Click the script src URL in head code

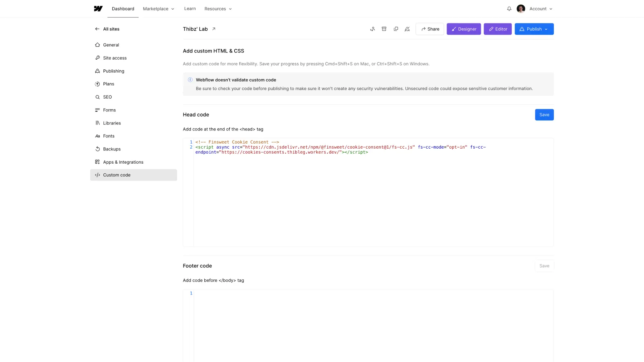pos(329,147)
